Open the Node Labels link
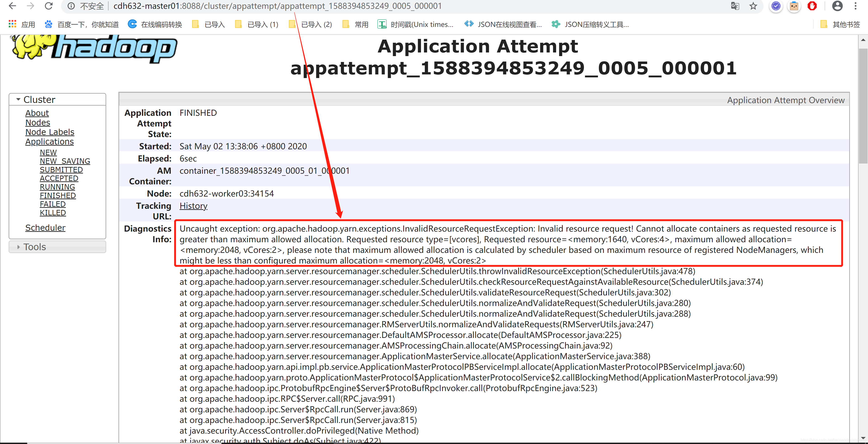Screen dimensions: 868x444 (x=50, y=132)
